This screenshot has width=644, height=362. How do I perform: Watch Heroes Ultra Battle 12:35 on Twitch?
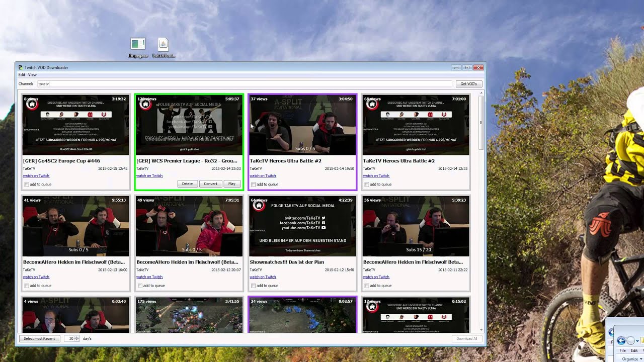376,175
